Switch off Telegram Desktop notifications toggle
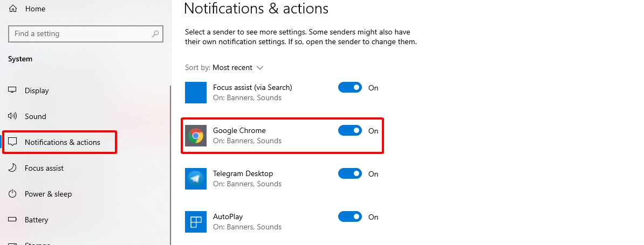 (x=350, y=173)
